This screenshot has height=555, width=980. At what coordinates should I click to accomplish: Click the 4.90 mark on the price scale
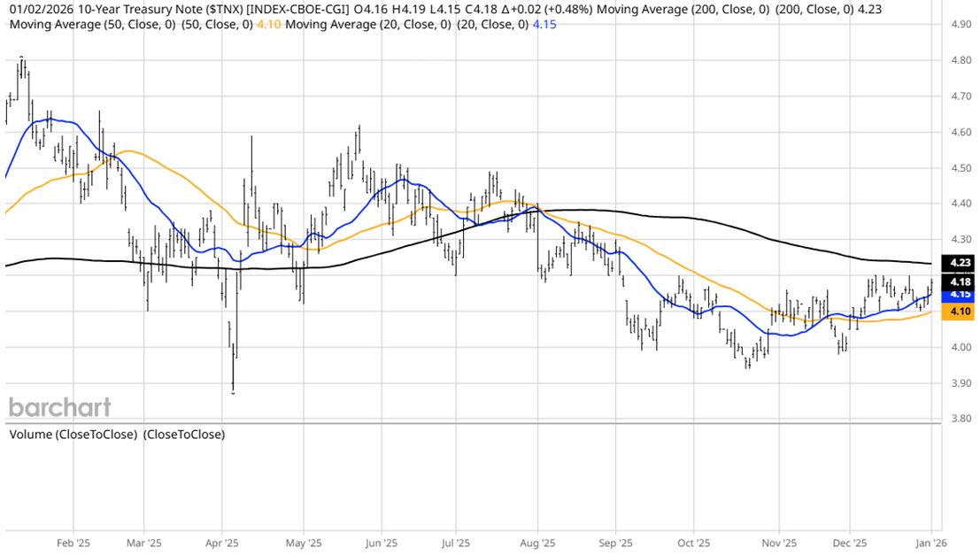[x=959, y=25]
